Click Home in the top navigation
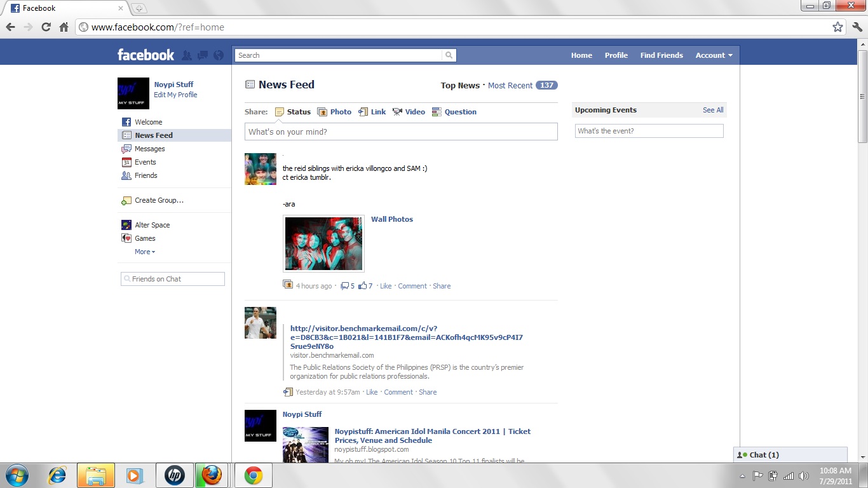Image resolution: width=868 pixels, height=488 pixels. 581,55
